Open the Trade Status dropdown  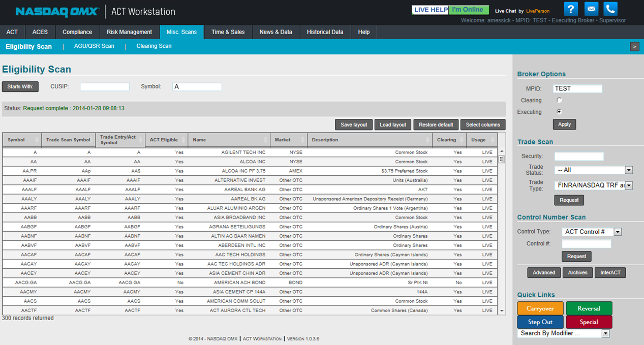click(629, 170)
